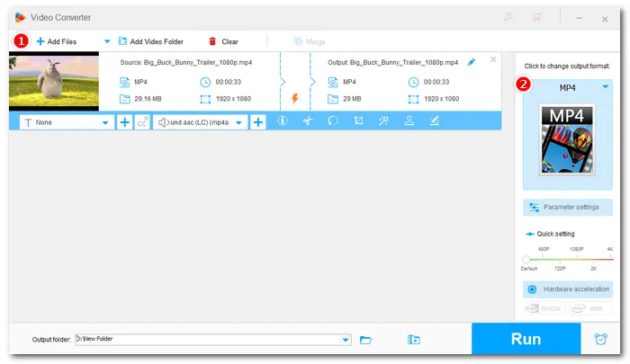
Task: Click the Output folder path field
Action: point(213,339)
